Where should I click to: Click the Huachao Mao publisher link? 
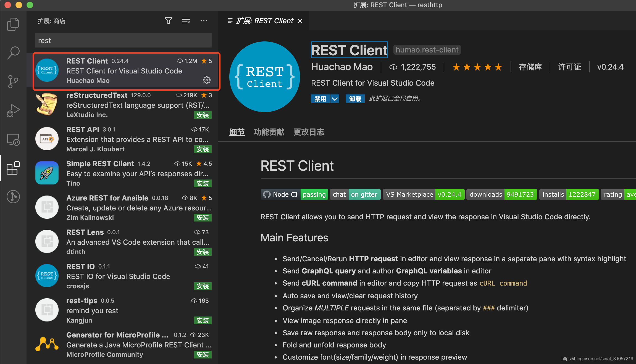point(342,67)
